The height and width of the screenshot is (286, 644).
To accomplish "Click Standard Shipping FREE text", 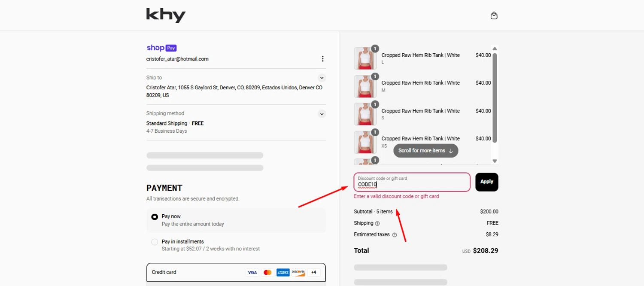I will [x=175, y=123].
